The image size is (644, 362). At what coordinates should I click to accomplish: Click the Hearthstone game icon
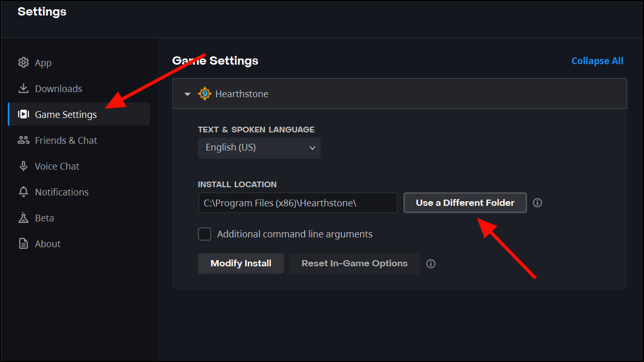pos(204,94)
